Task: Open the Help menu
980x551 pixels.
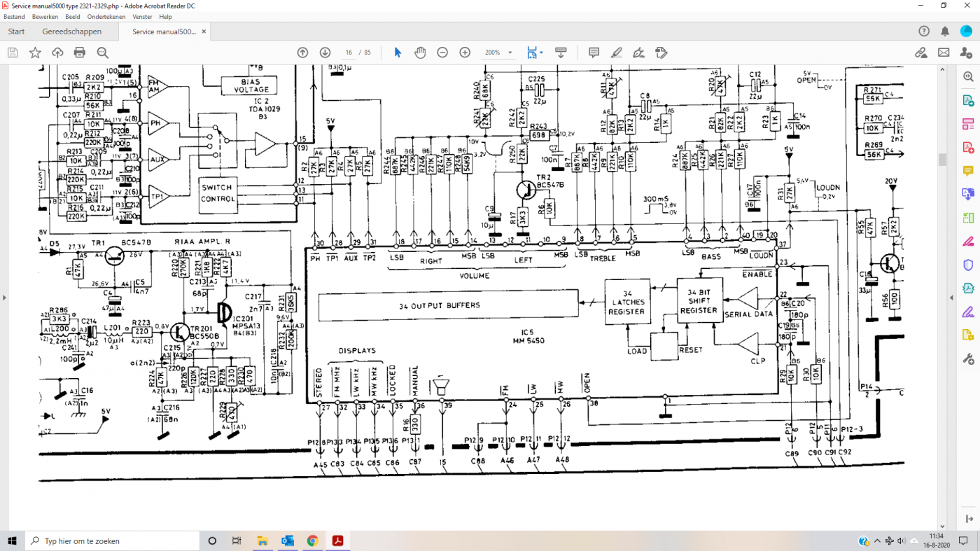Action: pyautogui.click(x=165, y=16)
